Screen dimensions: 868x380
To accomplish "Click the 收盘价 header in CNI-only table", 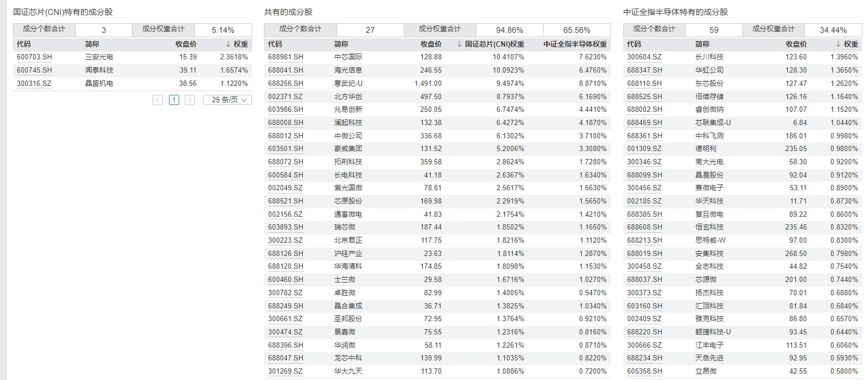I will click(x=186, y=44).
